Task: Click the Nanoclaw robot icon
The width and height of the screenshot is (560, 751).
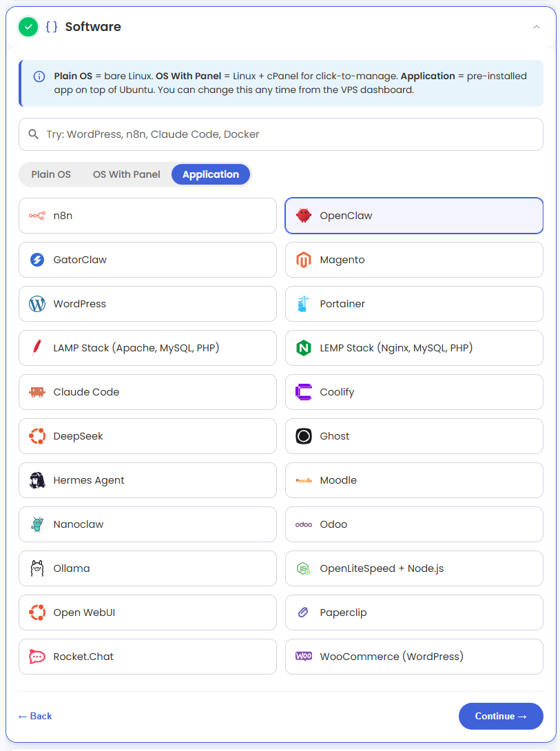Action: [37, 524]
